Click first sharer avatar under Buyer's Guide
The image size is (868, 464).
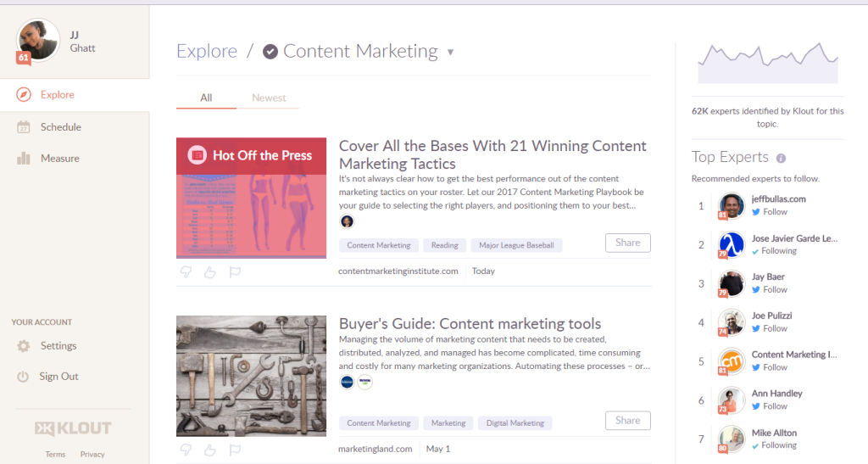tap(347, 382)
